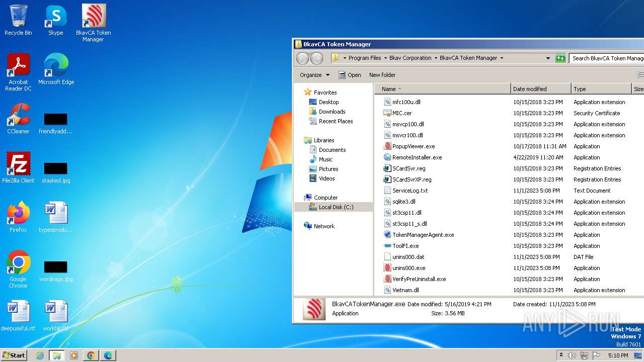Click the Explorer back button
The height and width of the screenshot is (362, 644).
click(302, 58)
